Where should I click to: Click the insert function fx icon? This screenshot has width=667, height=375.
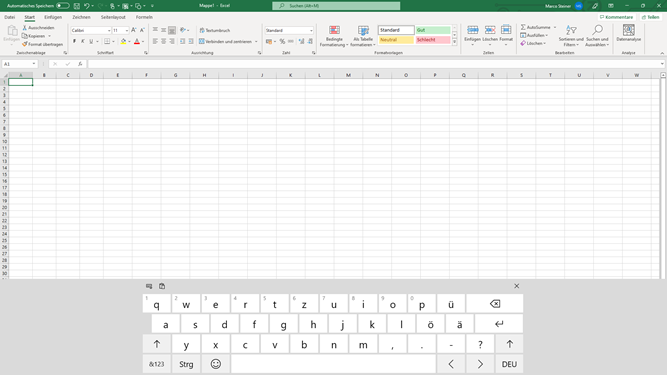tap(80, 64)
